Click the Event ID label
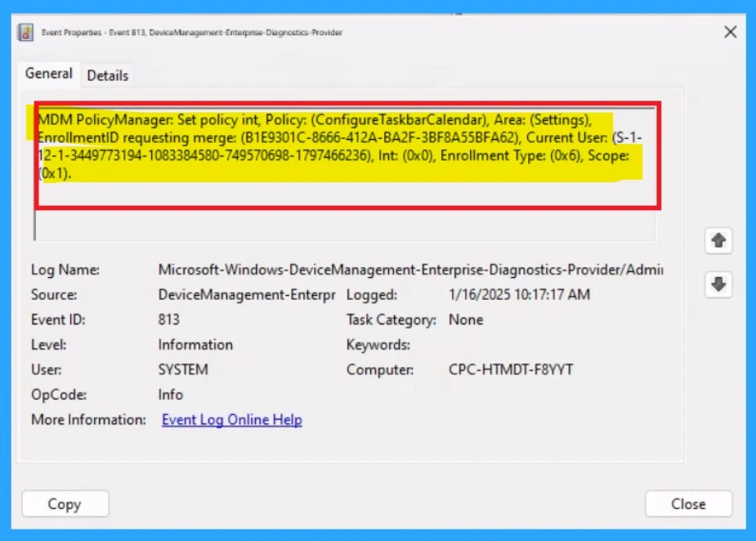The image size is (756, 541). (x=58, y=320)
